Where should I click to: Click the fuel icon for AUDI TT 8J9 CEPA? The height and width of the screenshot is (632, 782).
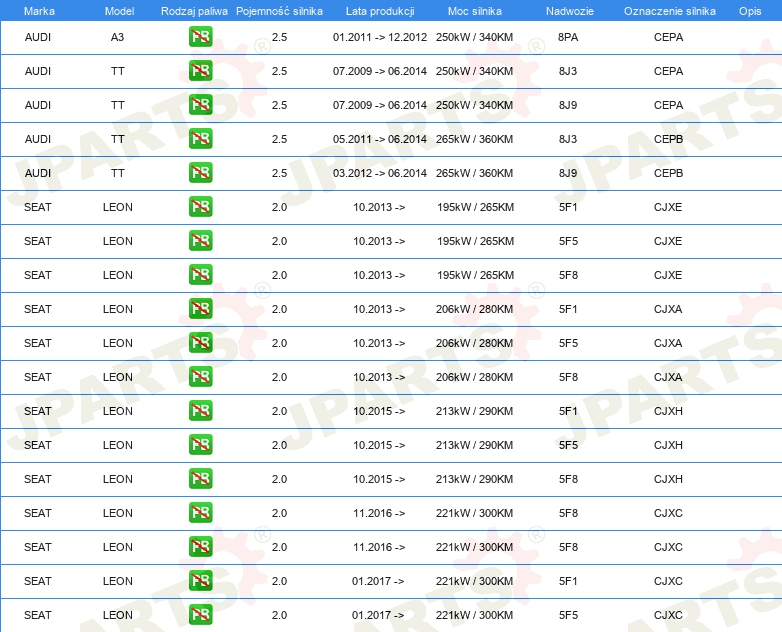pyautogui.click(x=200, y=105)
